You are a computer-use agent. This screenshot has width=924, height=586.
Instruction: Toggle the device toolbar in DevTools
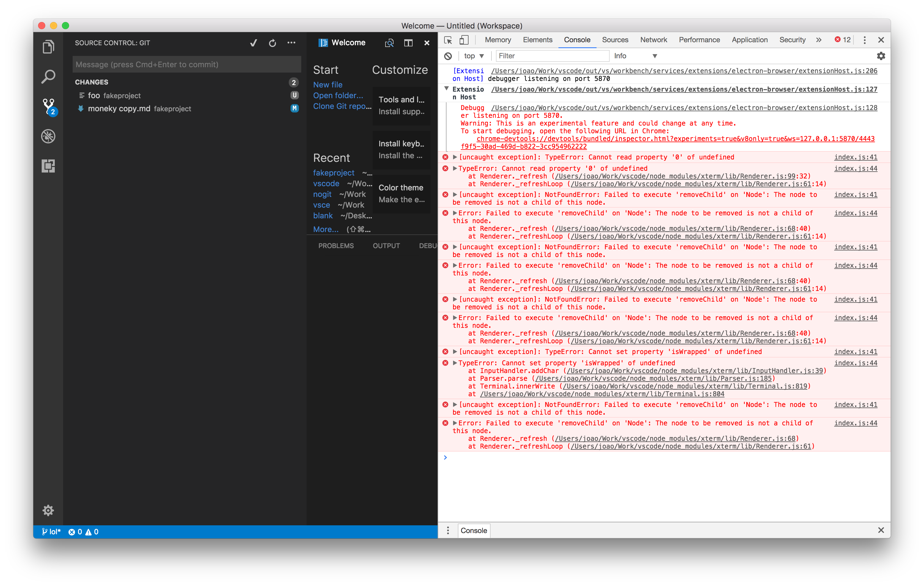pos(464,40)
